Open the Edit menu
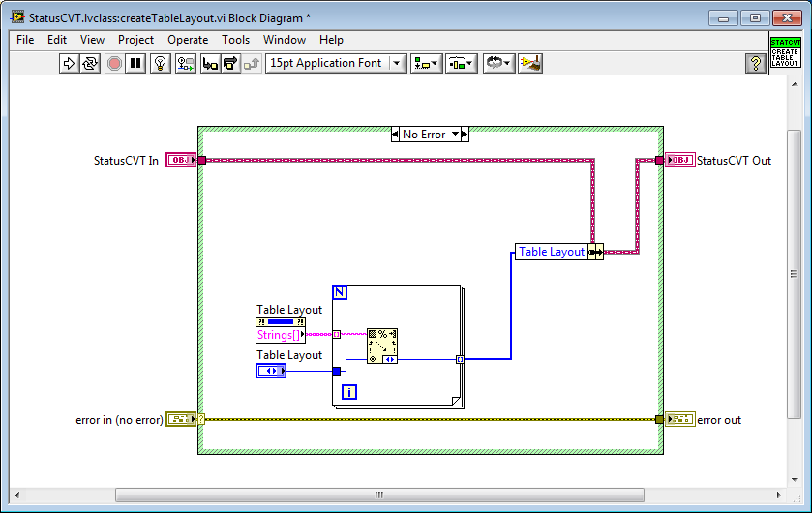This screenshot has height=513, width=812. 57,40
